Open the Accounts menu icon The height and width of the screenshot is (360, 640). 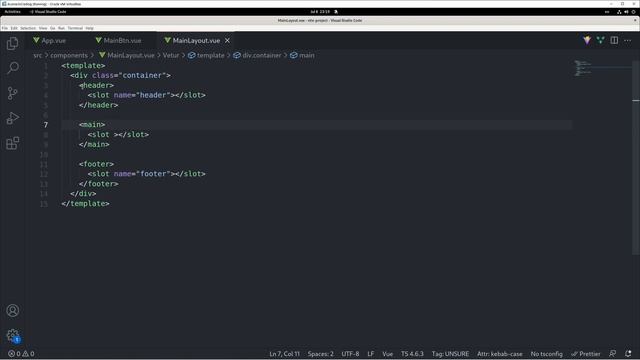click(13, 311)
